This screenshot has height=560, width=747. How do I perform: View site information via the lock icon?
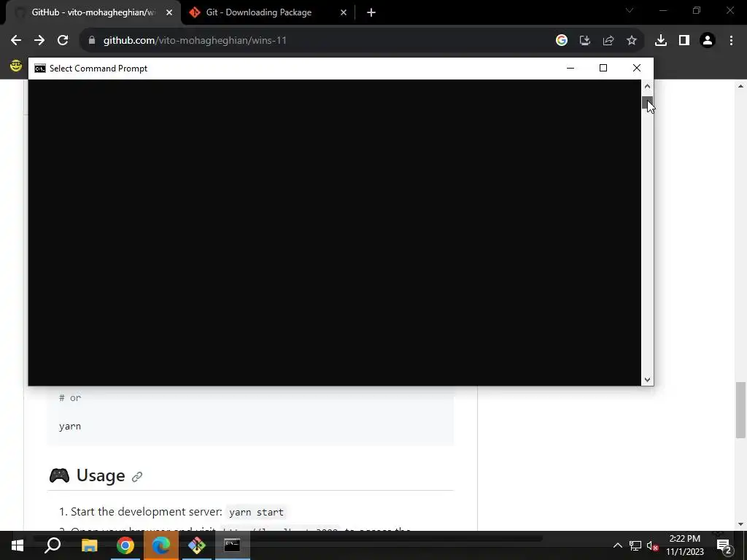(92, 41)
